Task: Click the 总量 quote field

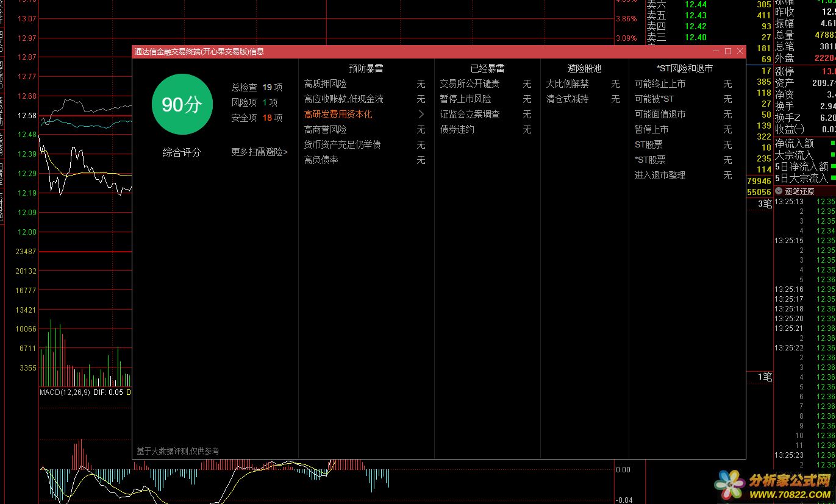Action: click(x=805, y=35)
